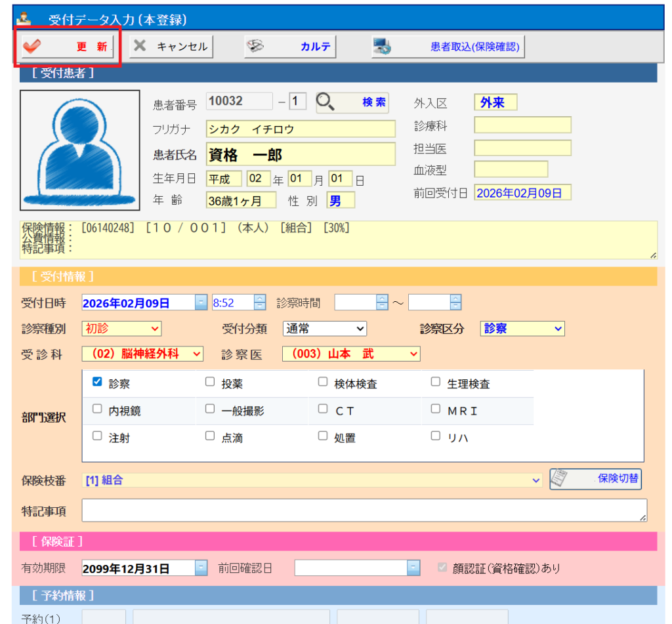
Task: Check the ＭＲＩ checkbox
Action: click(x=436, y=409)
